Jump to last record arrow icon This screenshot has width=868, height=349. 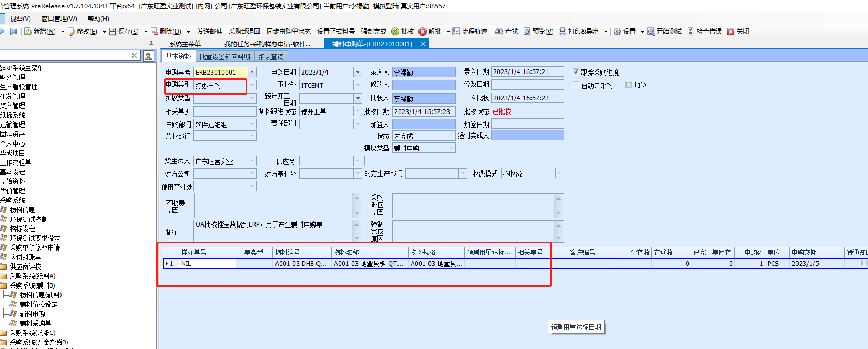[x=14, y=32]
